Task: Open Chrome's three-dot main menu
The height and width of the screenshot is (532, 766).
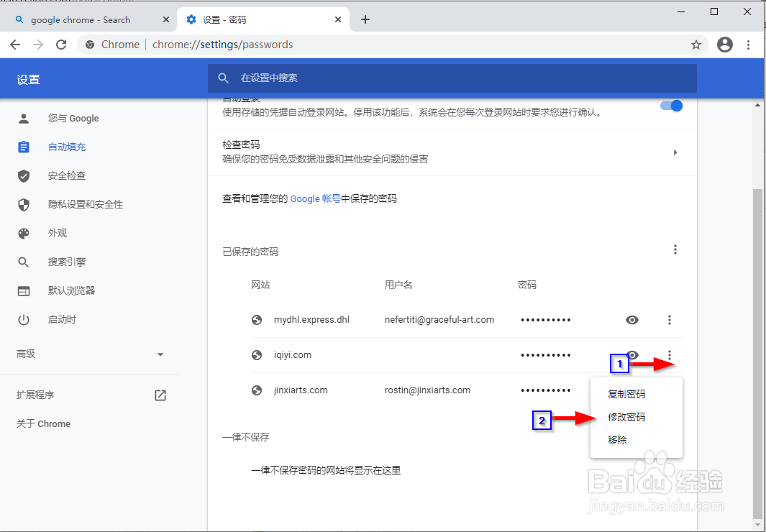Action: point(749,45)
